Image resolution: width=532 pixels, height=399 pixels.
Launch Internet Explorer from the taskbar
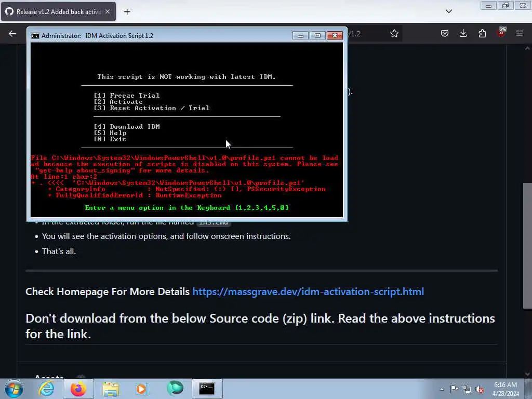46,389
